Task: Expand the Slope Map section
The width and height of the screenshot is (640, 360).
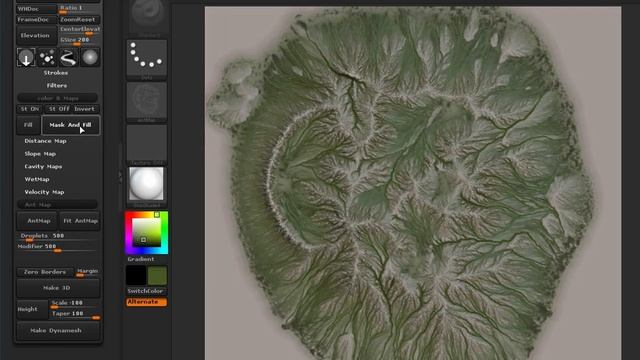Action: pyautogui.click(x=40, y=154)
